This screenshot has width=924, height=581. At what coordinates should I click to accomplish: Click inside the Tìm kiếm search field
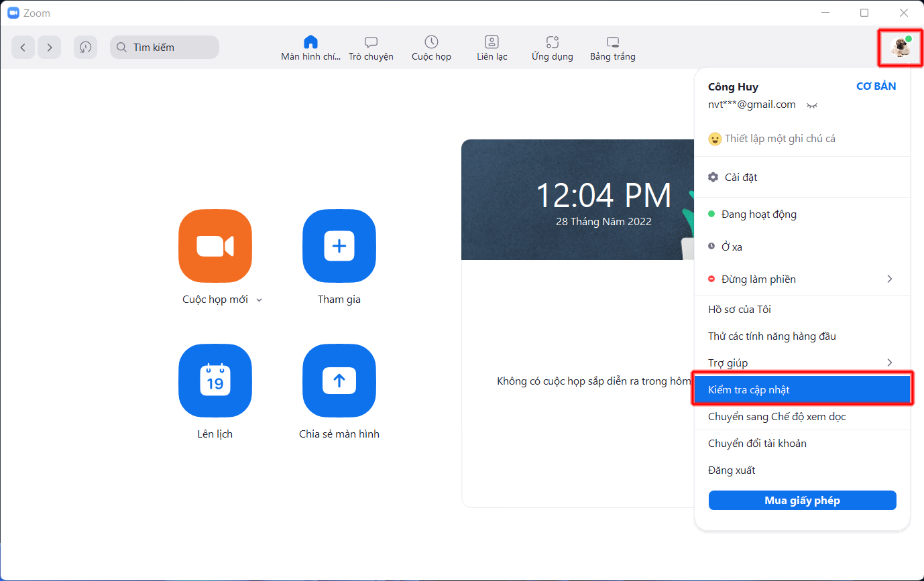164,47
